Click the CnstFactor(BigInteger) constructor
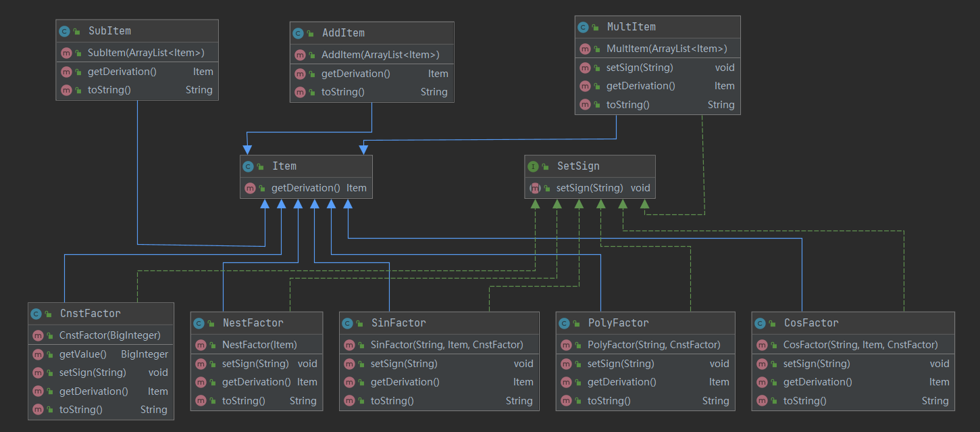Viewport: 980px width, 432px height. click(109, 335)
